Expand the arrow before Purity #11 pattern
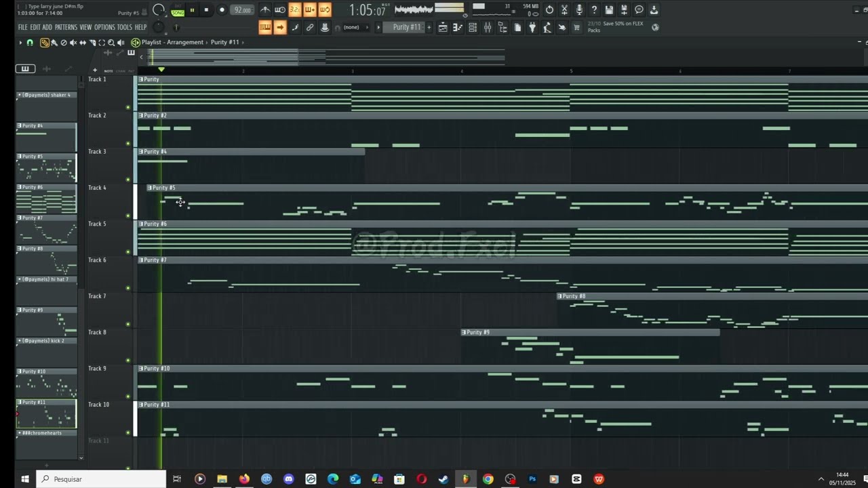 click(378, 28)
